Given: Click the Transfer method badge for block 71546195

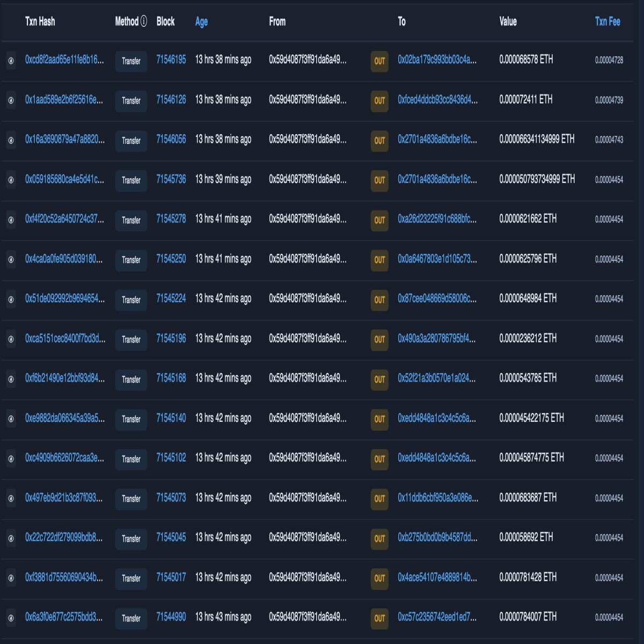Looking at the screenshot, I should [x=131, y=61].
